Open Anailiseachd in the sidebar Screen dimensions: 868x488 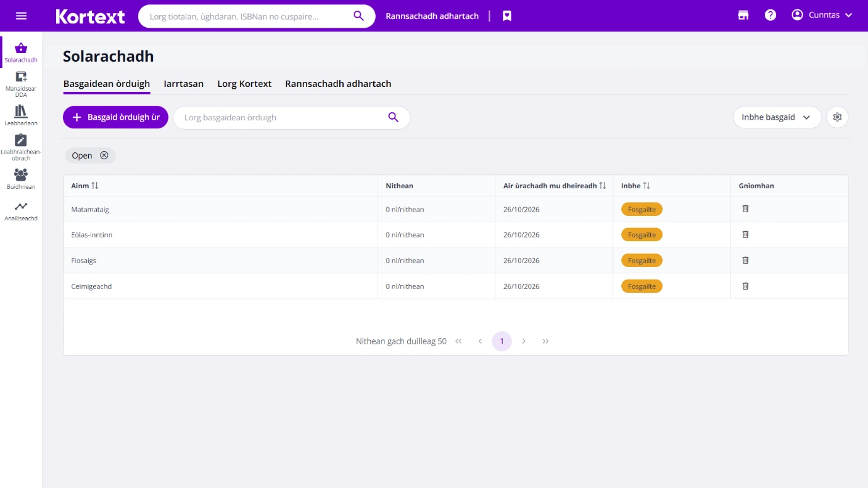21,211
